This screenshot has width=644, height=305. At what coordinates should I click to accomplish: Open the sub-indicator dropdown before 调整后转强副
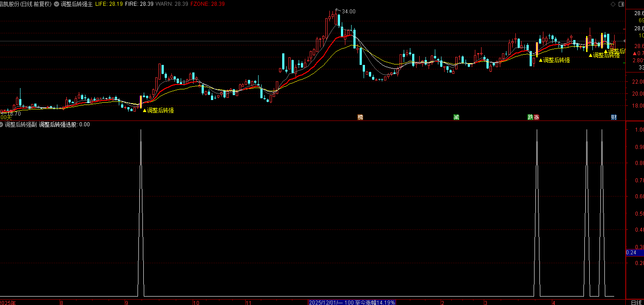tap(2, 124)
